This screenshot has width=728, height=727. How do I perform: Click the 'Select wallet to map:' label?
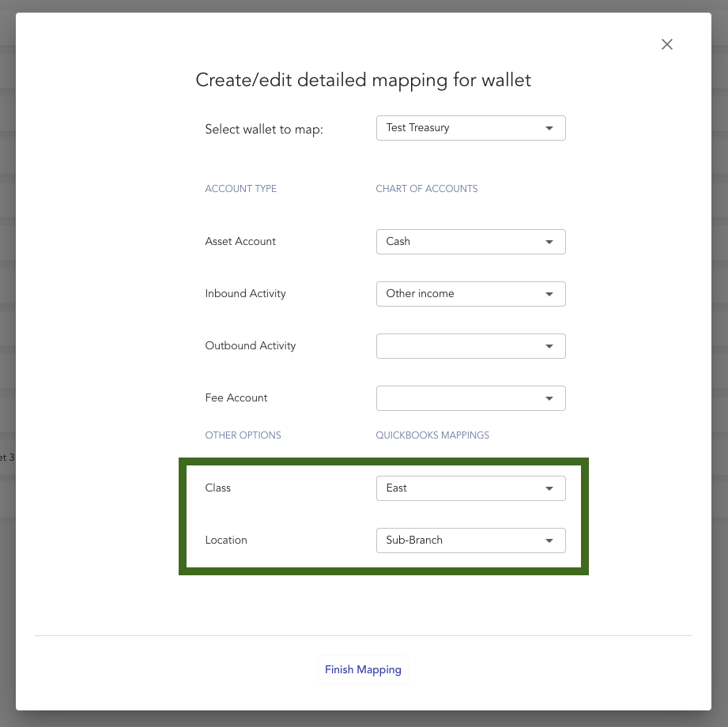coord(264,129)
